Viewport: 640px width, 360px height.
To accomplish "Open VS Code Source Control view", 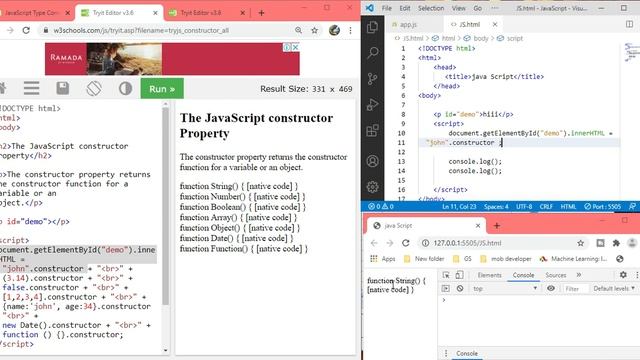I will (372, 78).
